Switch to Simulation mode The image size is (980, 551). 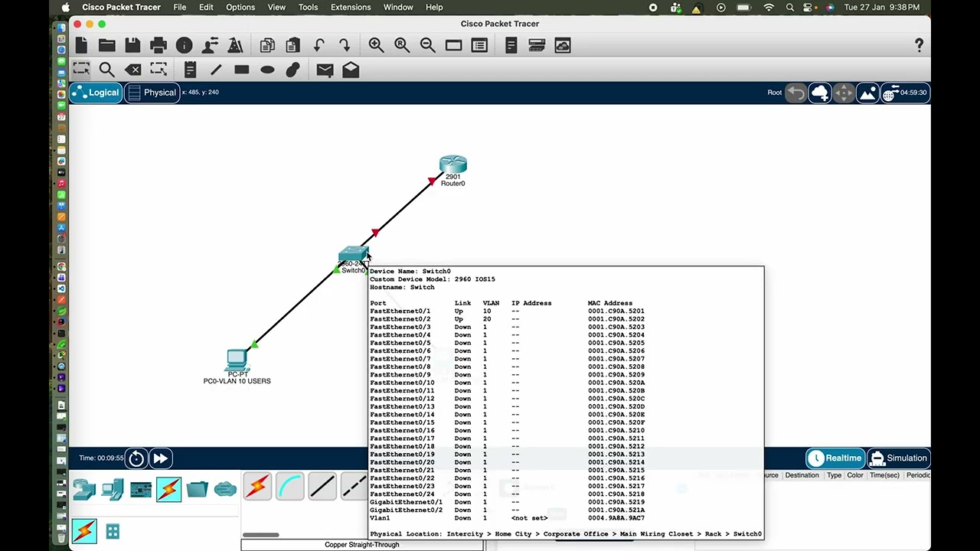(x=899, y=458)
